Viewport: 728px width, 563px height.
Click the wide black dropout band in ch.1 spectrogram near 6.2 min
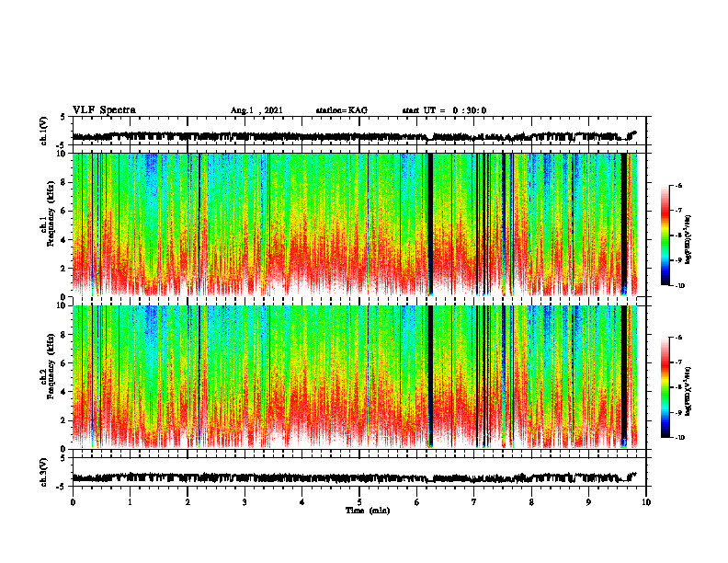(x=430, y=224)
